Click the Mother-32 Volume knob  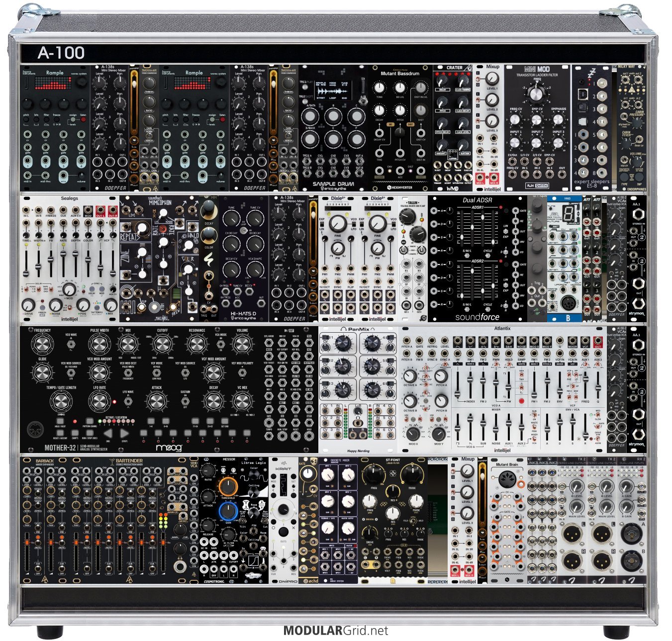tap(242, 344)
